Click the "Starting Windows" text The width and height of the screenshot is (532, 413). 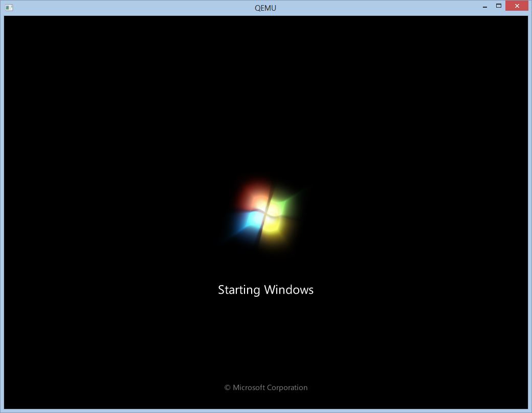tap(265, 290)
